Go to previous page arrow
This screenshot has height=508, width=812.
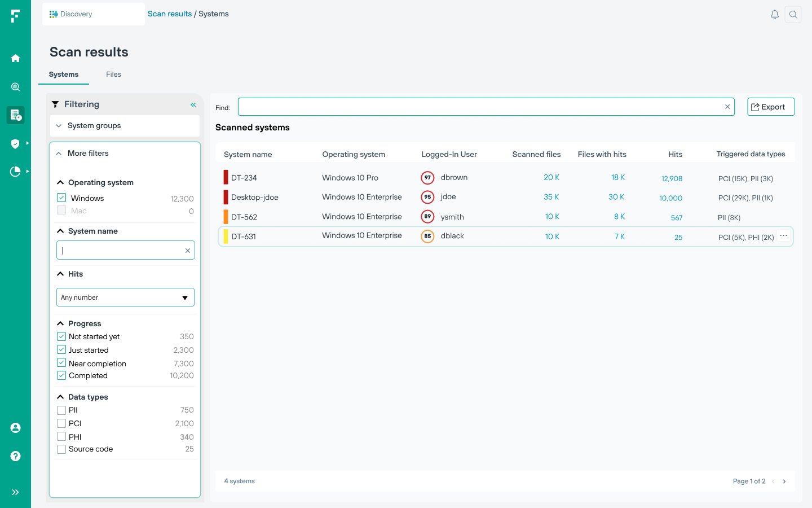(x=773, y=481)
